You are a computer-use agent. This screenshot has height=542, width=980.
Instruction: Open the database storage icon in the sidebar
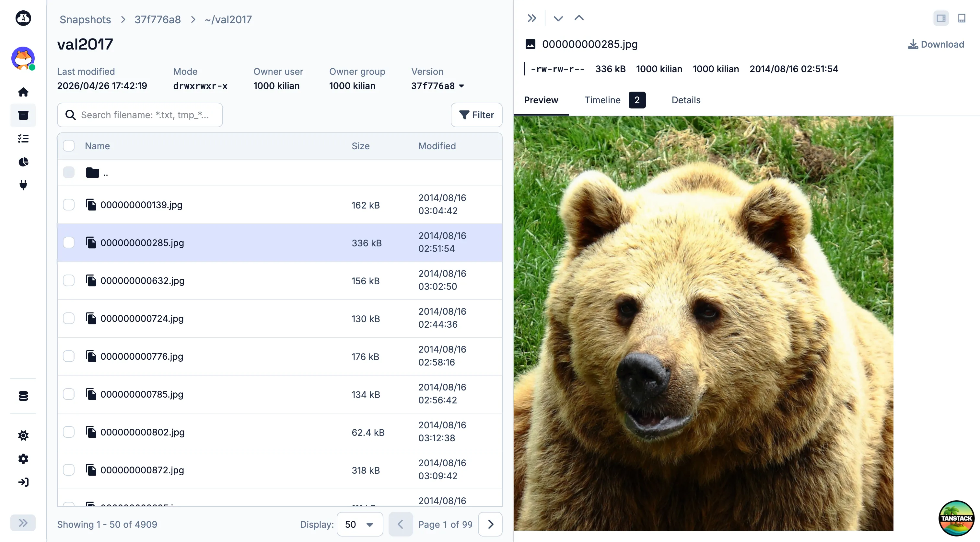[x=23, y=396]
